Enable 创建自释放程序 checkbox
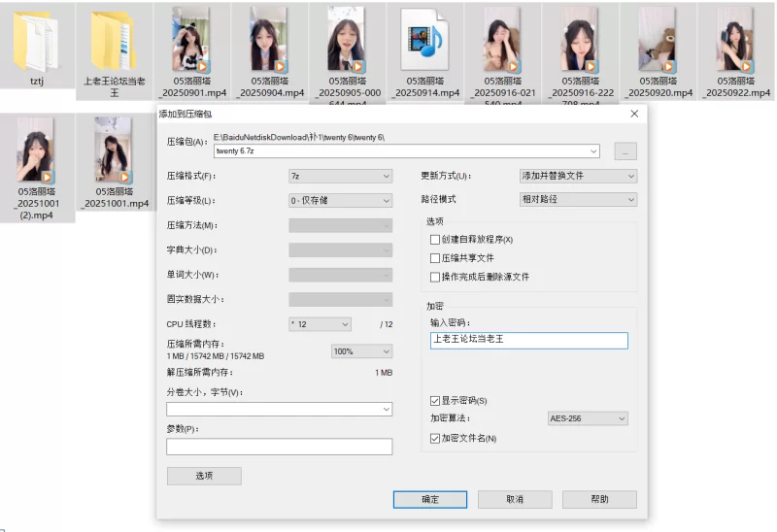The width and height of the screenshot is (777, 532). pos(435,240)
